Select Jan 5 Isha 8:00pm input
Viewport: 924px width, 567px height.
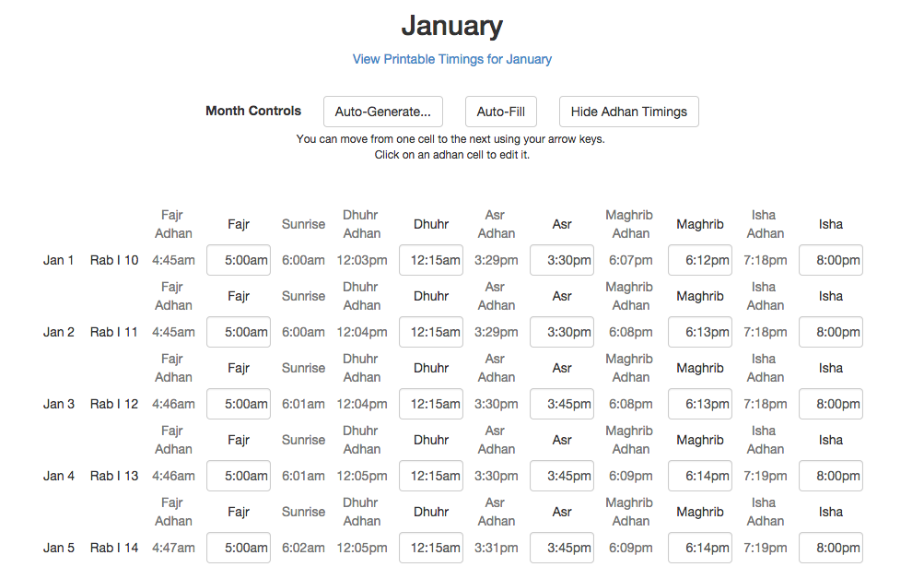pos(831,549)
